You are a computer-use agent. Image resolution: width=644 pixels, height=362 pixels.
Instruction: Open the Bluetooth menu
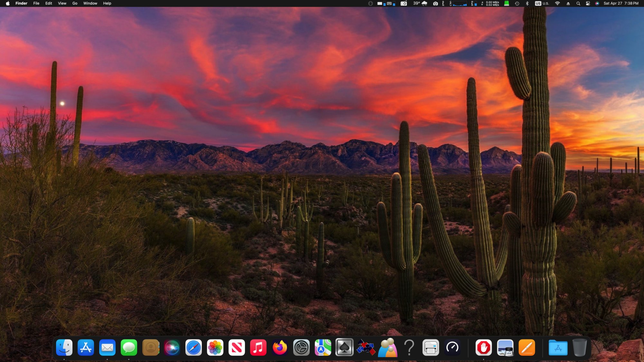coord(527,3)
